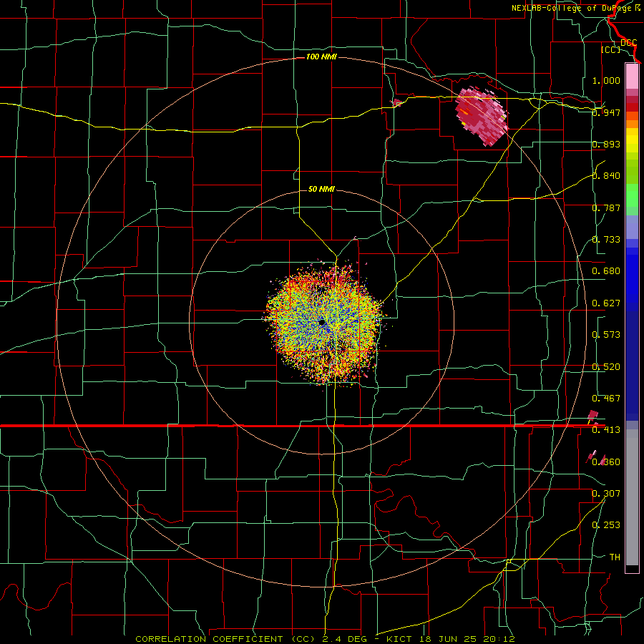
Task: Select the 0.360 scale value
Action: click(x=606, y=462)
